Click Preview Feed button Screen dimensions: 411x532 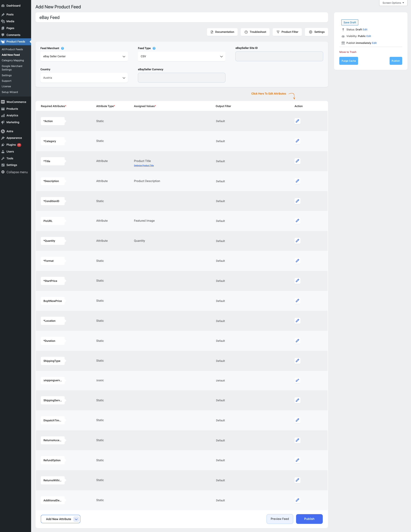tap(280, 519)
